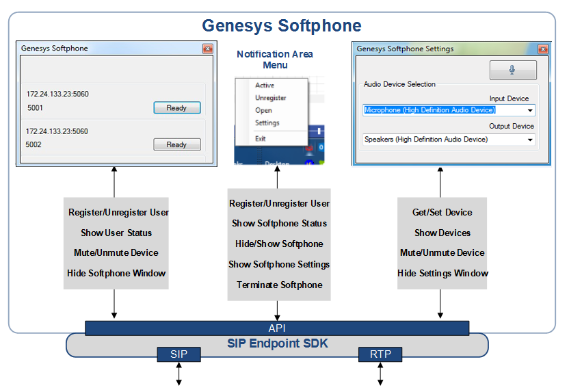Select Open in the notification area menu
Image resolution: width=569 pixels, height=392 pixels.
(263, 110)
